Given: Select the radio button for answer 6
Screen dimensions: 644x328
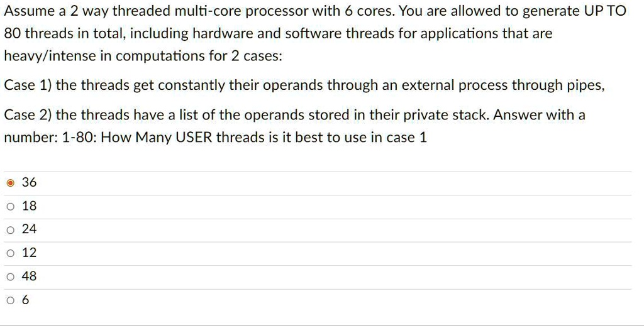Looking at the screenshot, I should click(x=10, y=301).
